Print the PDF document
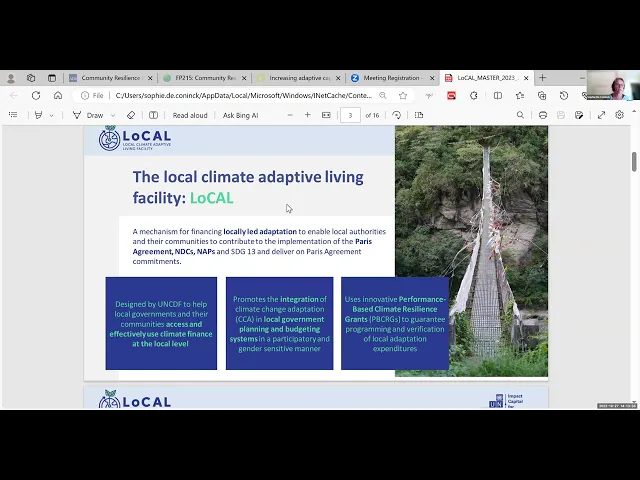 click(543, 115)
